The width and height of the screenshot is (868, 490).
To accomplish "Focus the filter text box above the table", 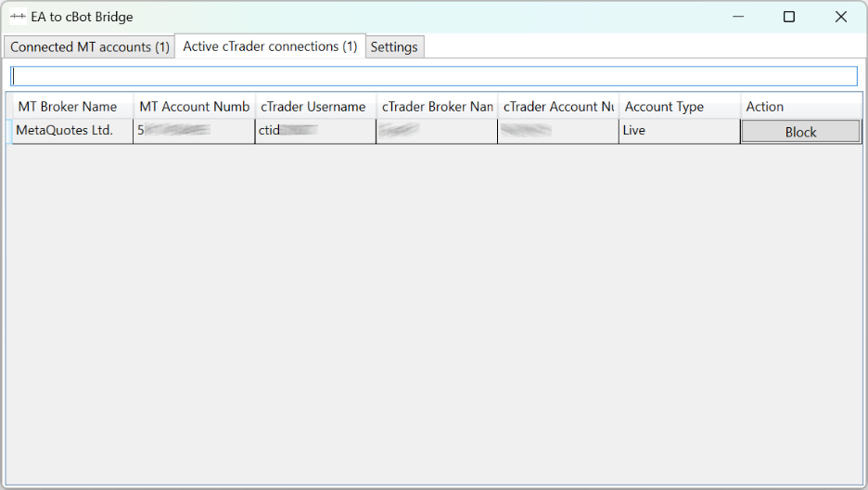I will (433, 76).
